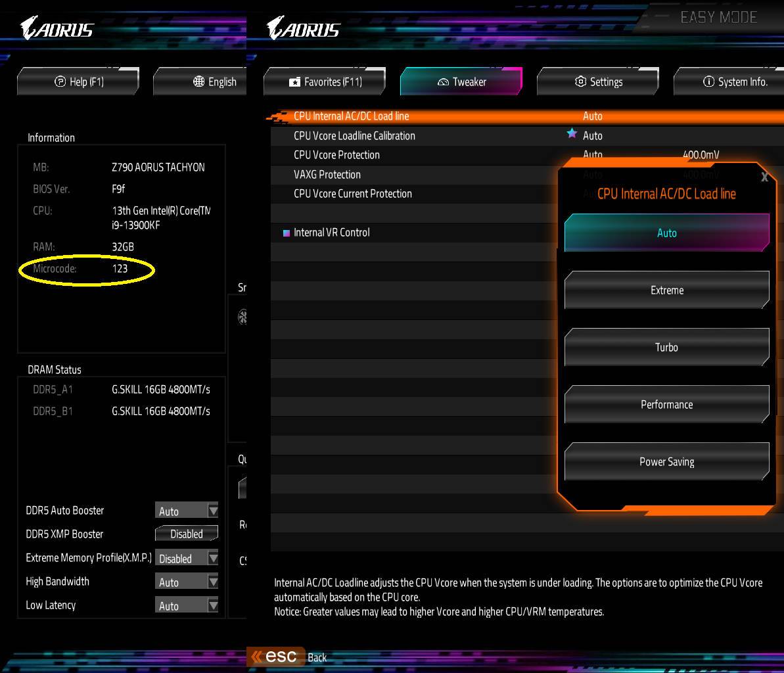Open Help (F1) in the left panel
This screenshot has width=784, height=673.
coord(78,81)
